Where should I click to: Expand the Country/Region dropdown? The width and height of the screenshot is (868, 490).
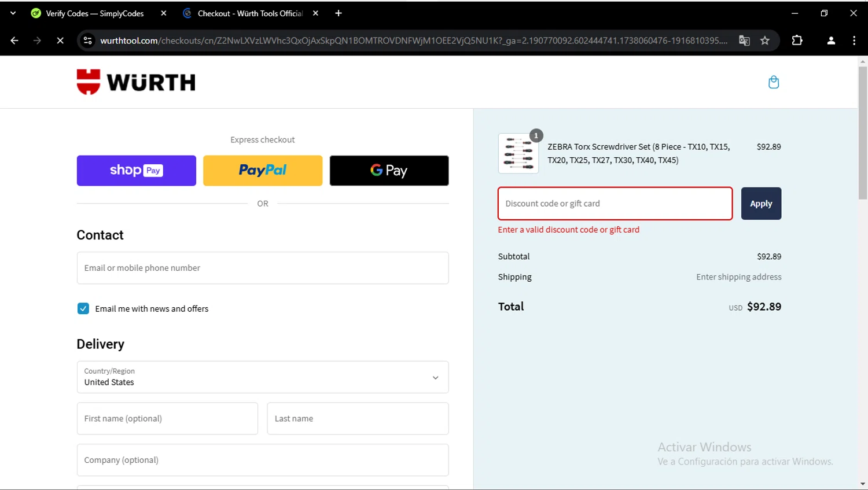pyautogui.click(x=263, y=377)
